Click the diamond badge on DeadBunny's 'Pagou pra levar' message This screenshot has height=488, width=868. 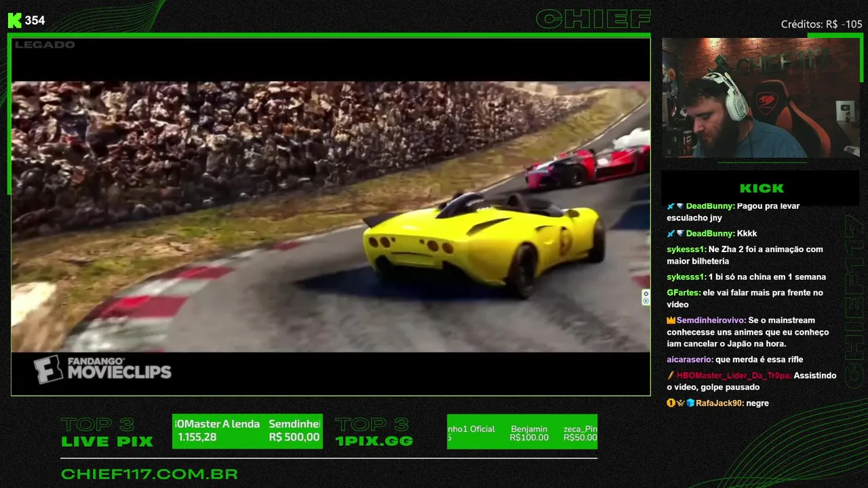679,206
